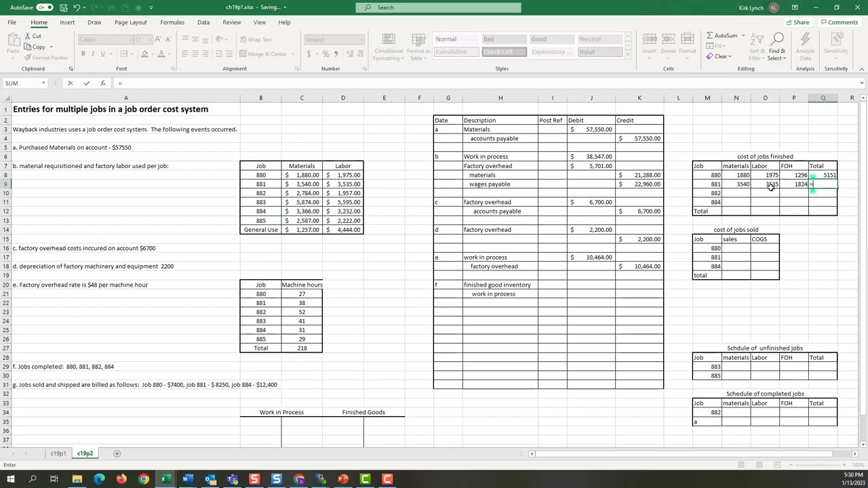Viewport: 868px width, 488px height.
Task: Open the Customize Quick Access Toolbar dropdown
Action: [151, 7]
